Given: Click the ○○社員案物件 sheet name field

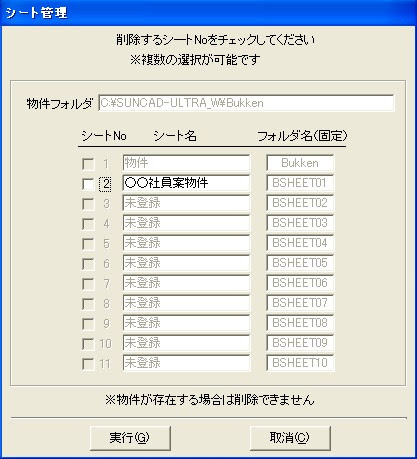Looking at the screenshot, I should coord(186,183).
